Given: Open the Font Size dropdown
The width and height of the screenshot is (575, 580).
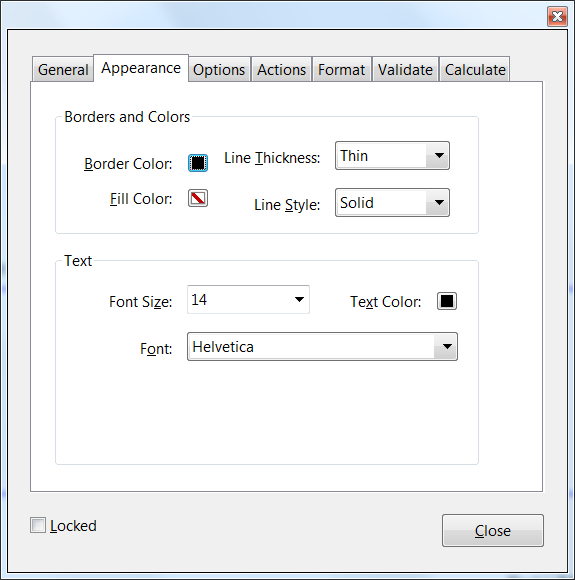Looking at the screenshot, I should click(x=248, y=300).
